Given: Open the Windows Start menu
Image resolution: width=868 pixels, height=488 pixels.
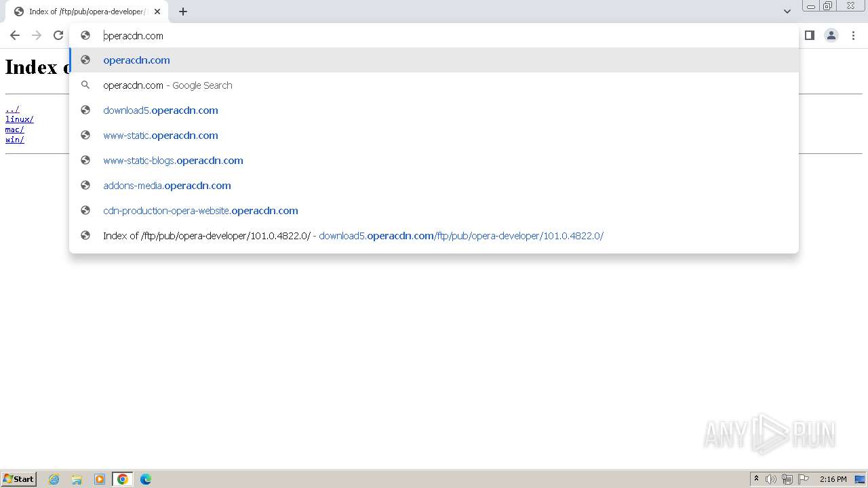Looking at the screenshot, I should click(19, 479).
